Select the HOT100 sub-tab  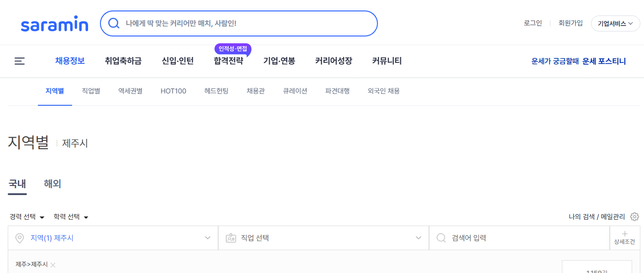pos(173,91)
